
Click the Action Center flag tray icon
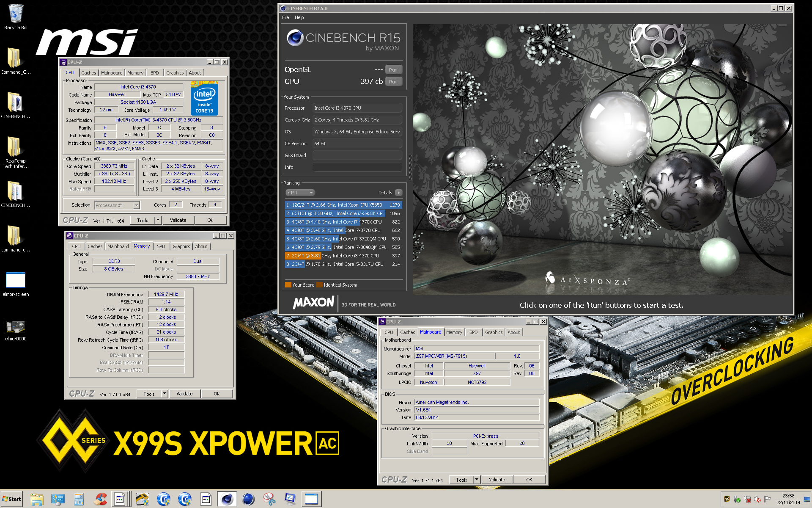768,499
